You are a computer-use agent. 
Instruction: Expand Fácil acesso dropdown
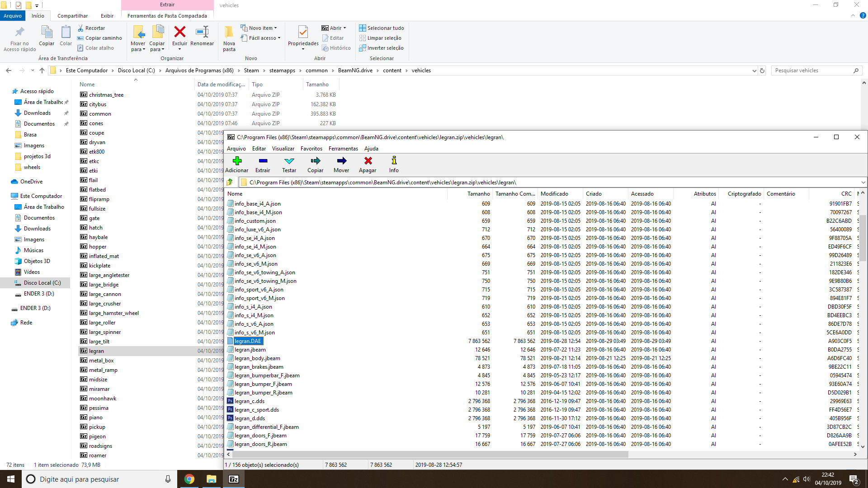click(x=261, y=38)
